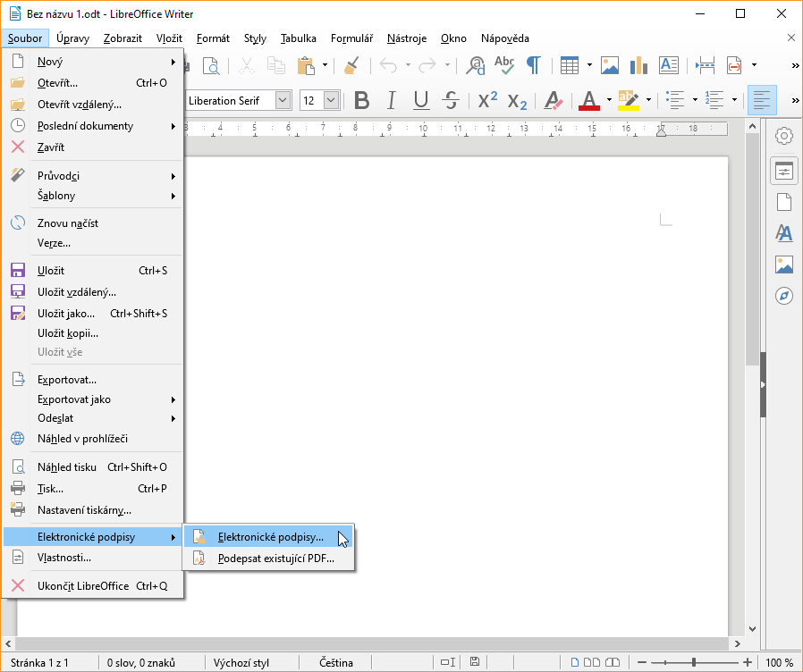
Task: Toggle insert mode in status bar
Action: click(448, 662)
